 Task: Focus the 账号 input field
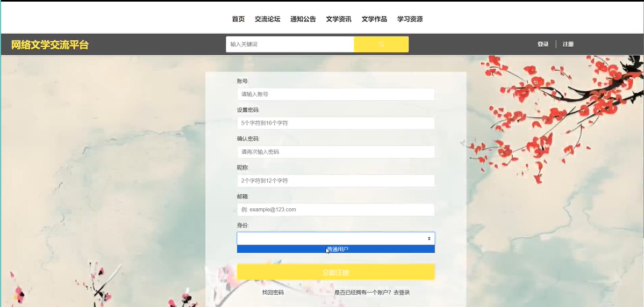tap(335, 94)
